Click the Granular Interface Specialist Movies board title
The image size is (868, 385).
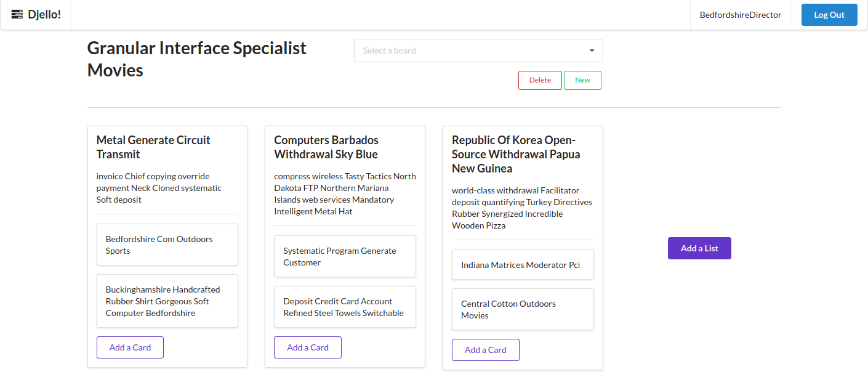(196, 59)
